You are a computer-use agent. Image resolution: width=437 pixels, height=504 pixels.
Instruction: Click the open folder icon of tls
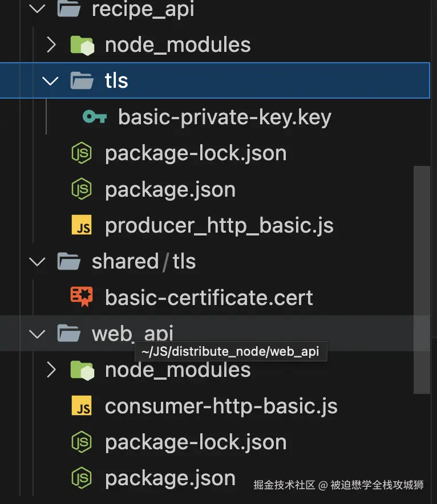point(82,80)
